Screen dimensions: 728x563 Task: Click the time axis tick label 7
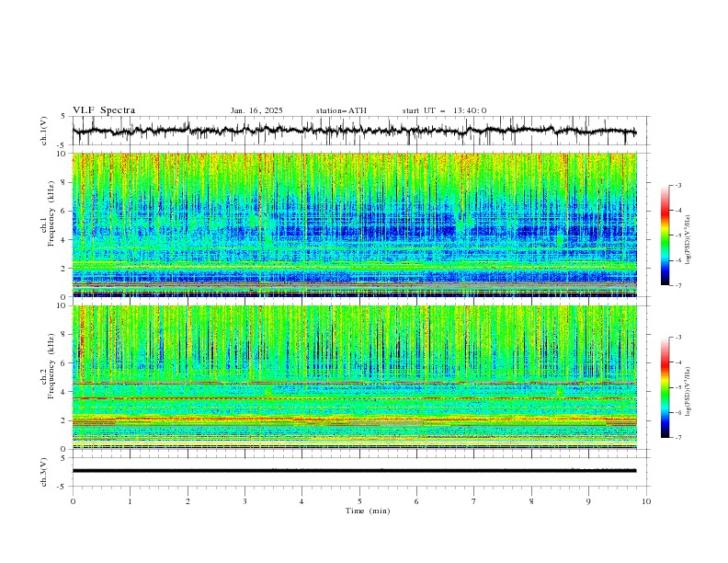click(x=474, y=501)
